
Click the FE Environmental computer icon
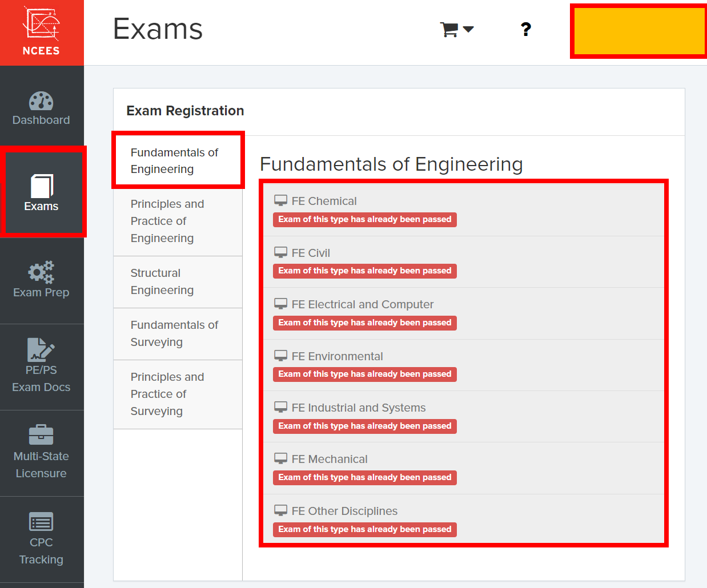pyautogui.click(x=280, y=356)
